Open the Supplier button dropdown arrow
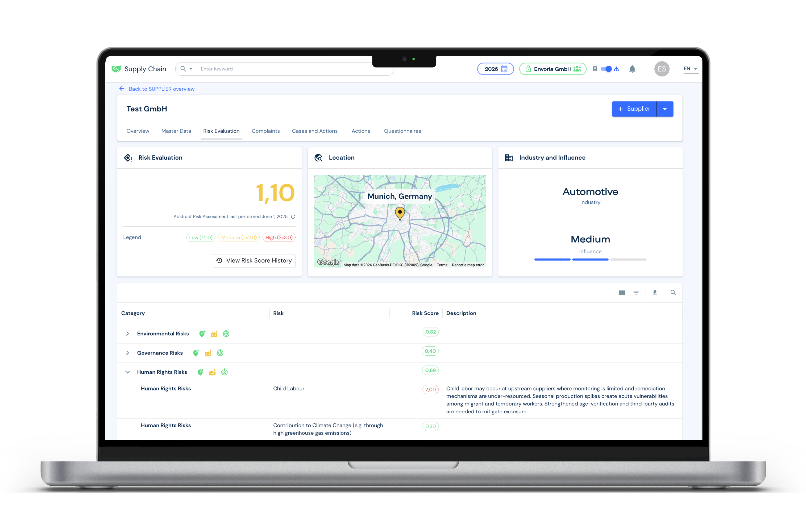The image size is (806, 532). (665, 109)
